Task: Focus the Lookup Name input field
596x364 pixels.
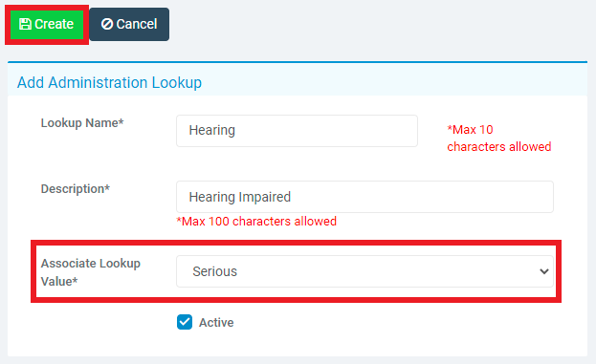Action: [x=297, y=131]
